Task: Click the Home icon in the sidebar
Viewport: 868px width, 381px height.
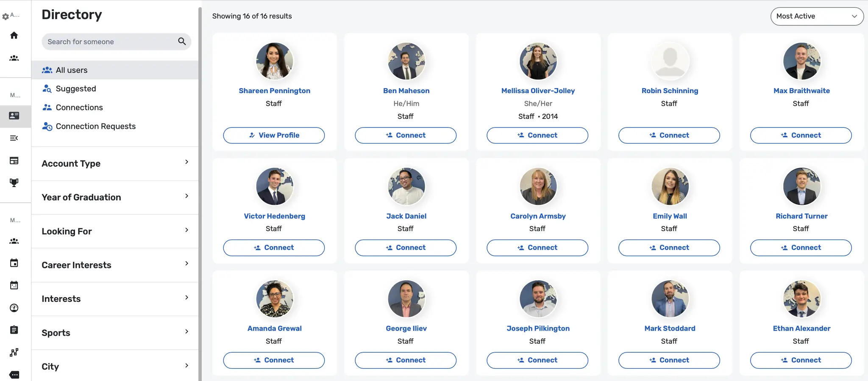Action: click(x=14, y=35)
